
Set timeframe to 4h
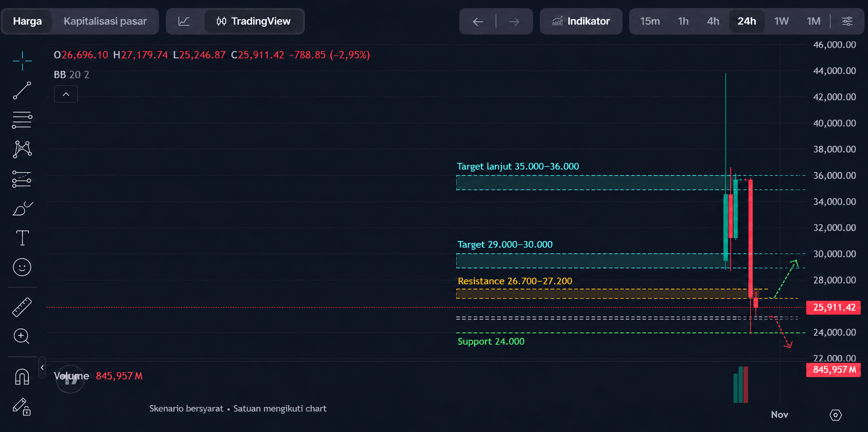tap(713, 21)
